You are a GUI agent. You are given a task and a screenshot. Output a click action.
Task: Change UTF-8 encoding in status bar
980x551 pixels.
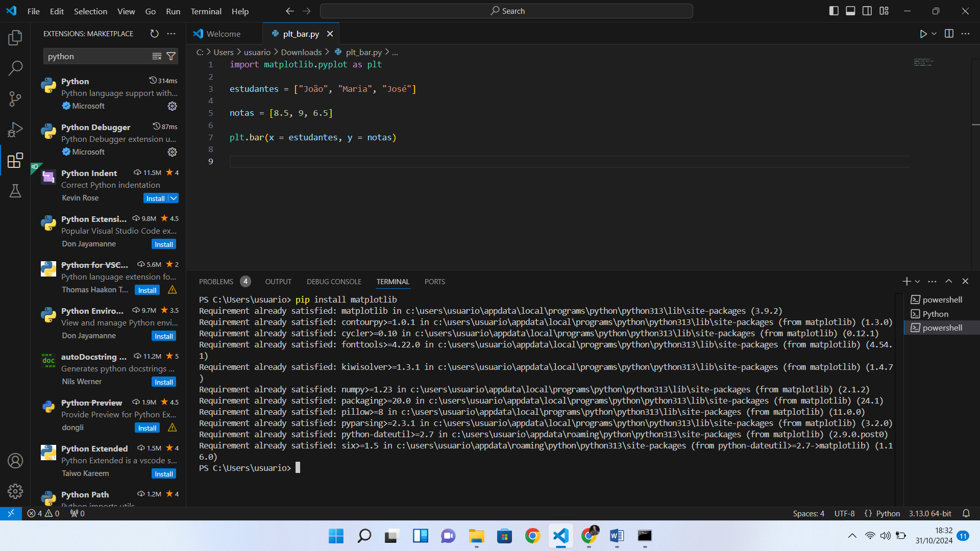tap(844, 513)
